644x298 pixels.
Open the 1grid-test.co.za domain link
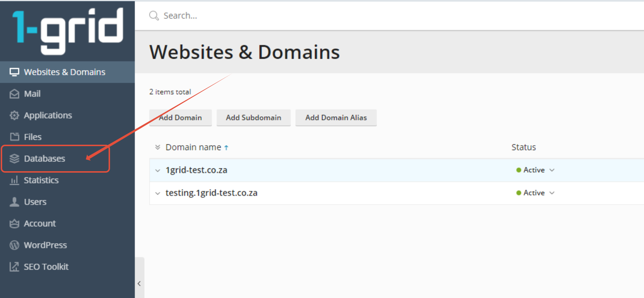(x=196, y=170)
